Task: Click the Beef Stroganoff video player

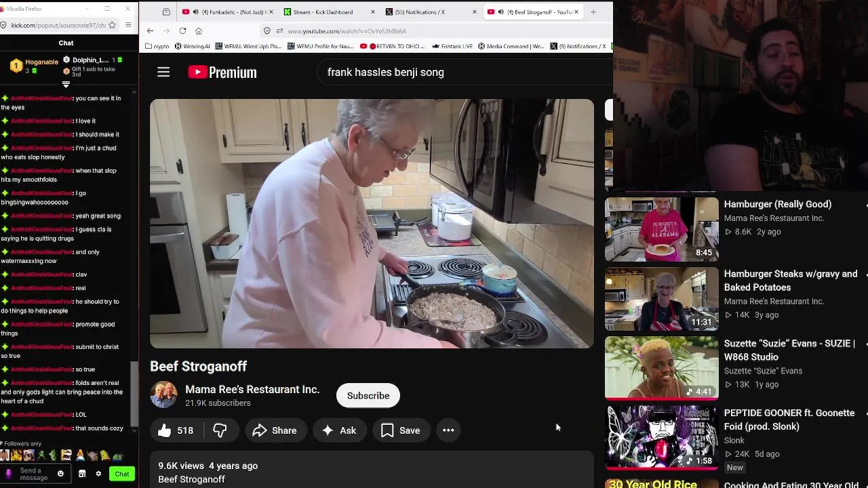Action: click(372, 224)
